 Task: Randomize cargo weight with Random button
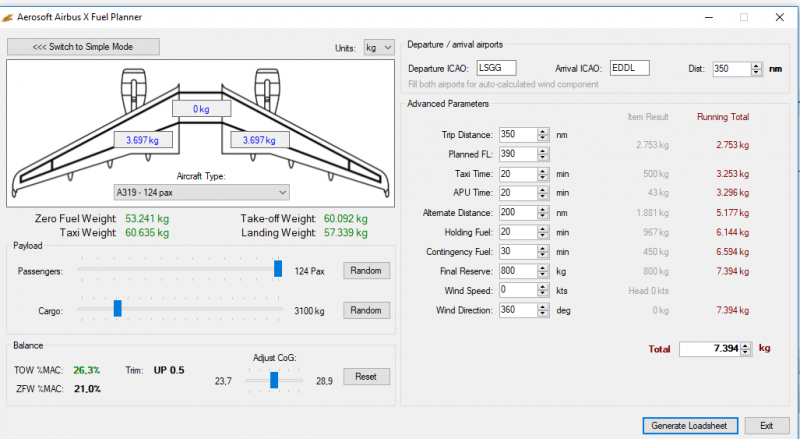click(x=366, y=310)
